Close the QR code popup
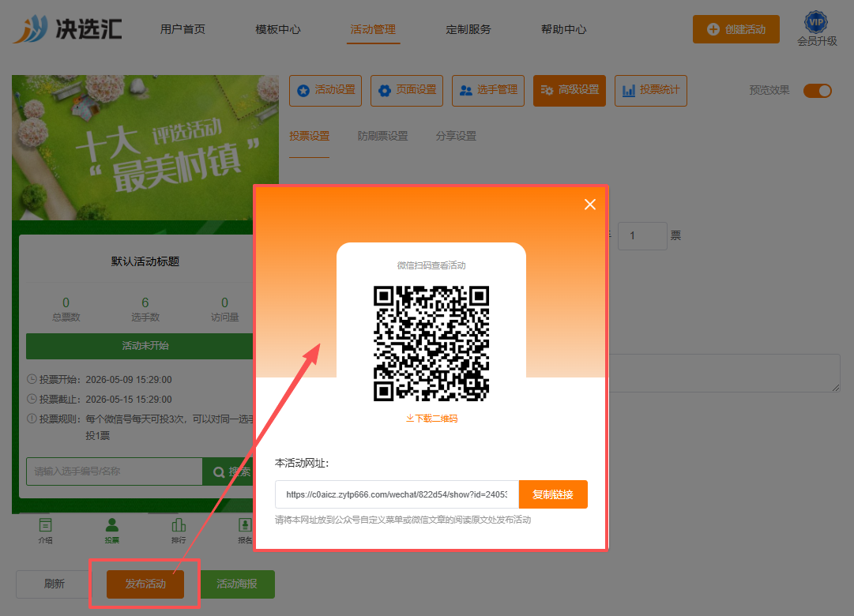Viewport: 854px width, 616px height. click(x=590, y=205)
